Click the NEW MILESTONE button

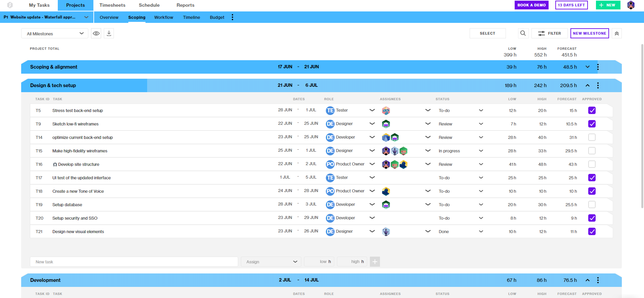click(590, 33)
